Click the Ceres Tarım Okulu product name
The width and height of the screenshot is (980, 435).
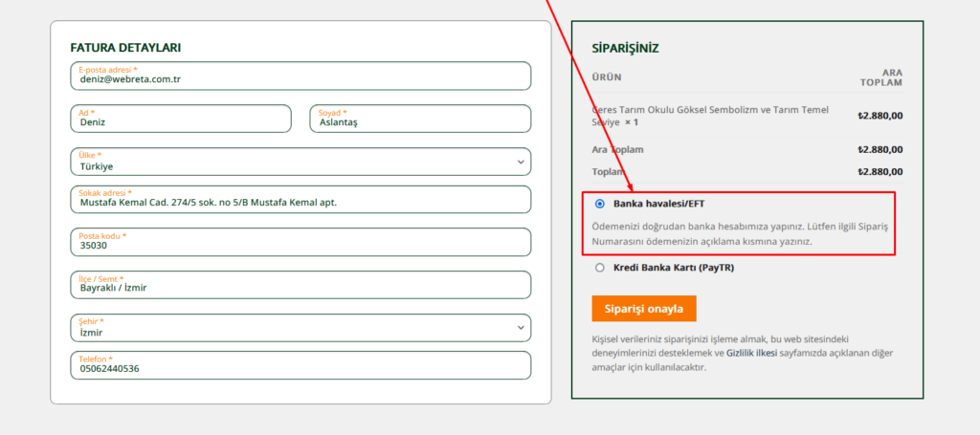coord(709,115)
